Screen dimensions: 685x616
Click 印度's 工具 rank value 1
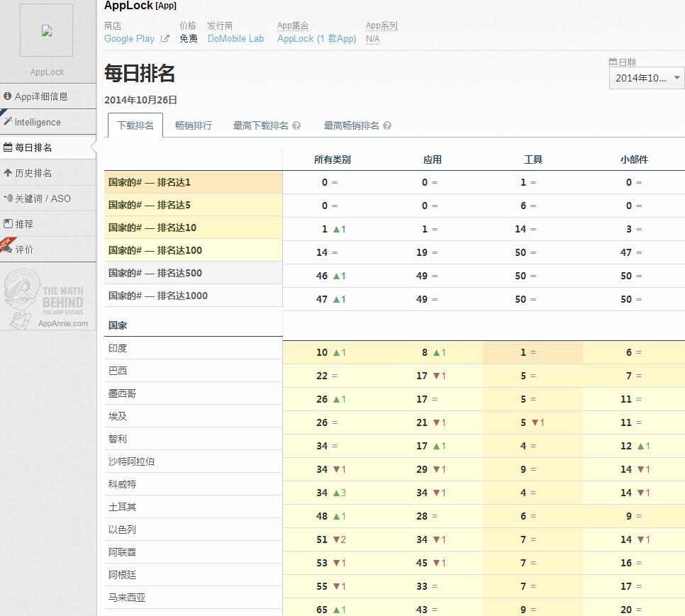(x=523, y=352)
